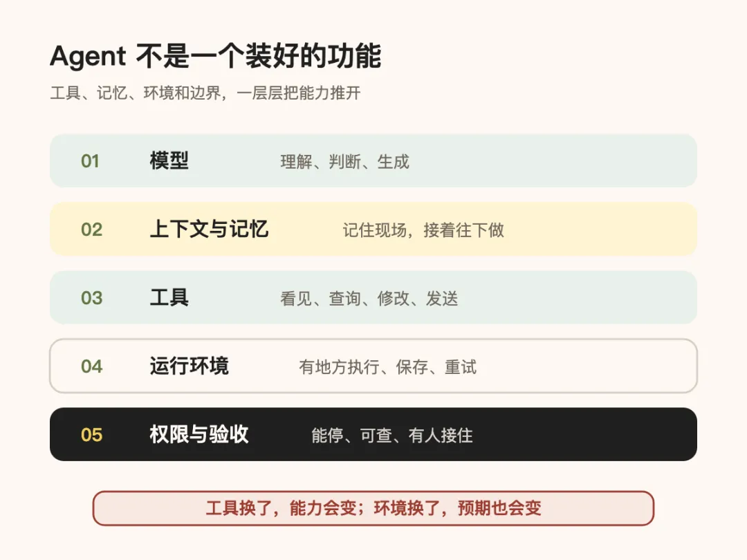
Task: Click the yellow number 05 label
Action: [91, 435]
